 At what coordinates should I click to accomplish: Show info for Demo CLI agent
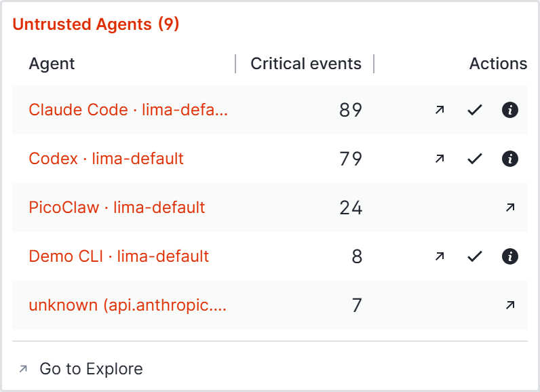(510, 256)
